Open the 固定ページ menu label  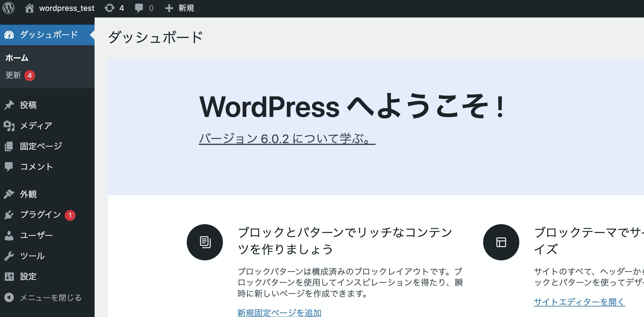[x=41, y=146]
